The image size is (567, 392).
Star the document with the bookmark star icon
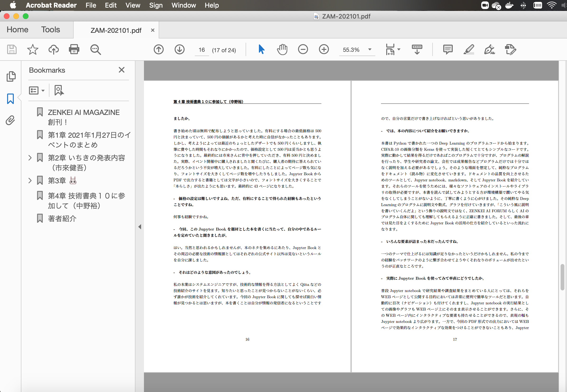pos(33,50)
